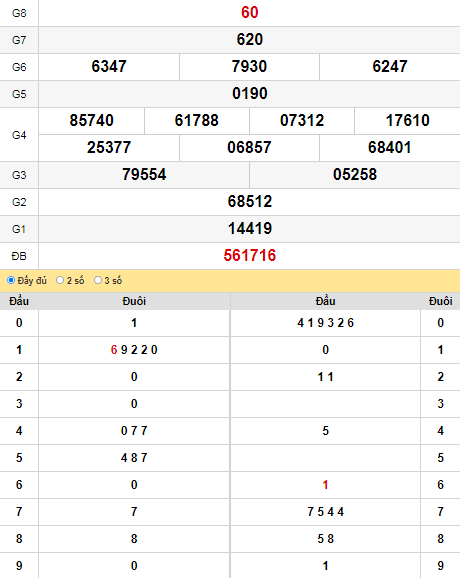The height and width of the screenshot is (578, 460).
Task: Click the ĐB row label
Action: coord(19,256)
